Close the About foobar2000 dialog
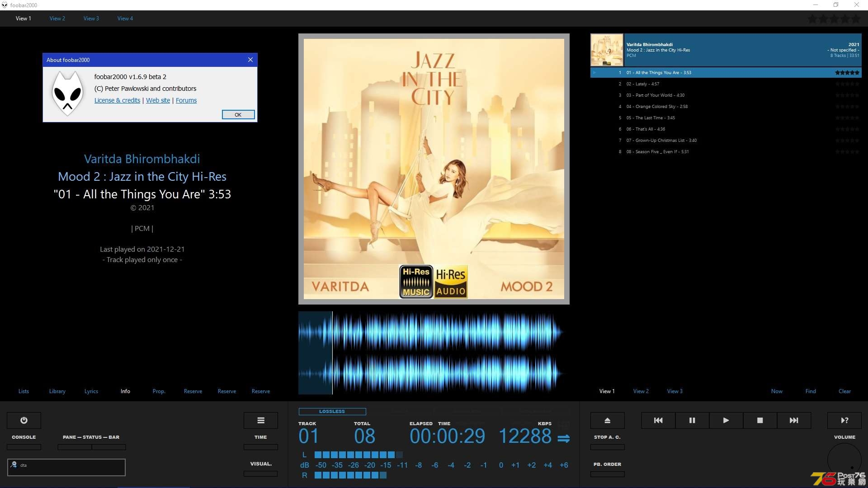 point(250,60)
